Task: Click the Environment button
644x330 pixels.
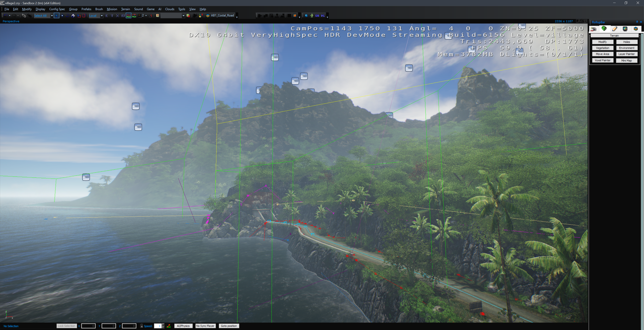Action: tap(627, 48)
